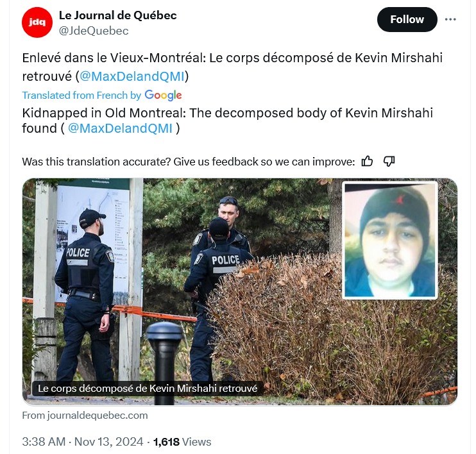Open @MaxDelandQMI mention in translated text
The width and height of the screenshot is (476, 454).
pos(120,128)
